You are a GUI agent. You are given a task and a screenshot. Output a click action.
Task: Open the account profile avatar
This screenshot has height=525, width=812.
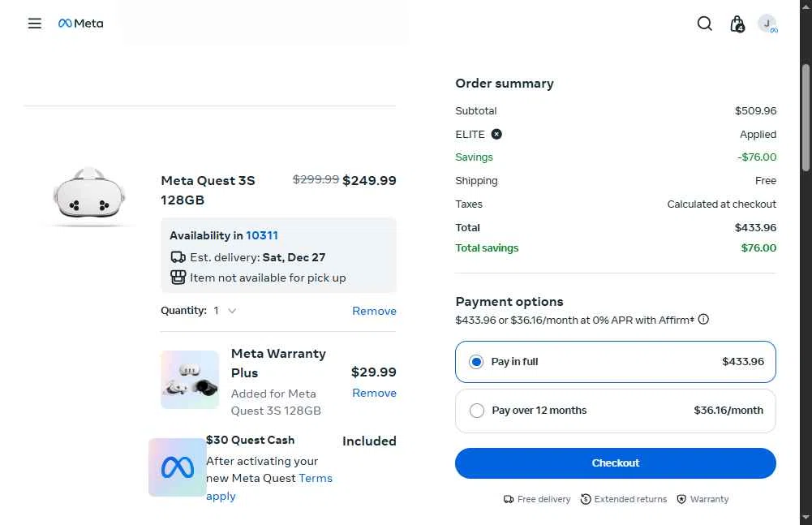767,24
